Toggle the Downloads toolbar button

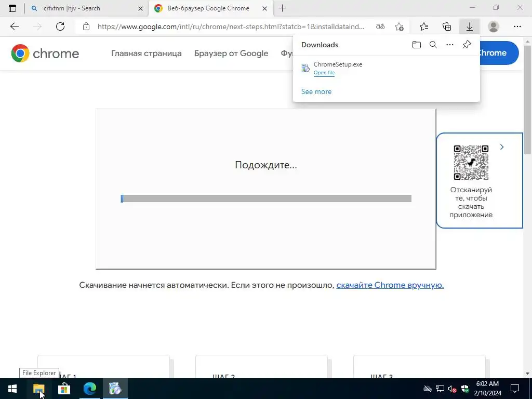click(x=470, y=26)
